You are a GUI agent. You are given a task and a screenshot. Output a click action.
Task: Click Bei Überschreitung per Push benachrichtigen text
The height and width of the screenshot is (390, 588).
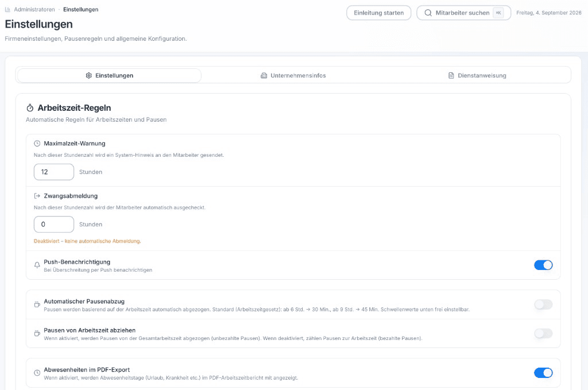click(98, 270)
